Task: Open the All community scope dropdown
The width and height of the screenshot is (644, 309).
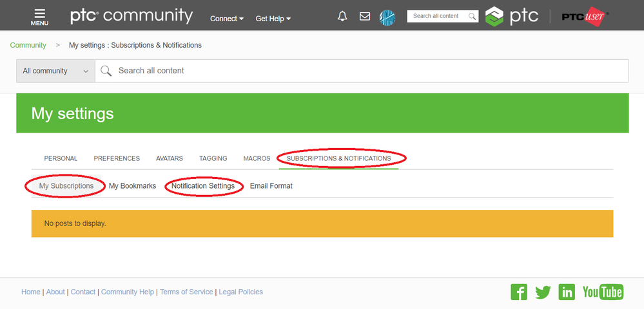Action: click(55, 71)
